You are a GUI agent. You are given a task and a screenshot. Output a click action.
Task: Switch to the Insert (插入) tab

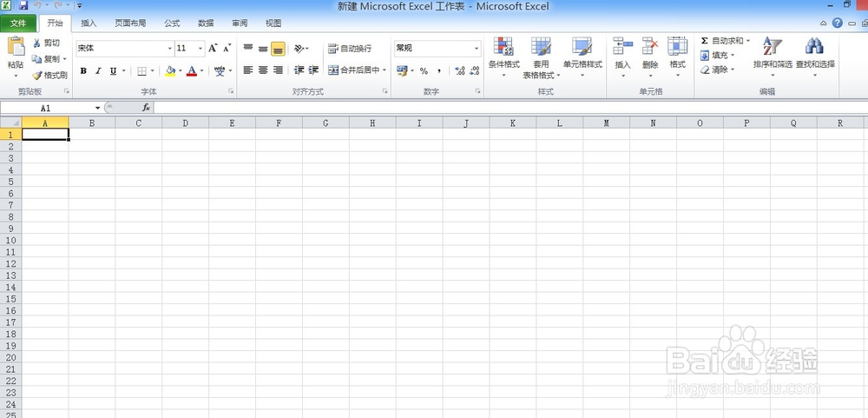(89, 23)
